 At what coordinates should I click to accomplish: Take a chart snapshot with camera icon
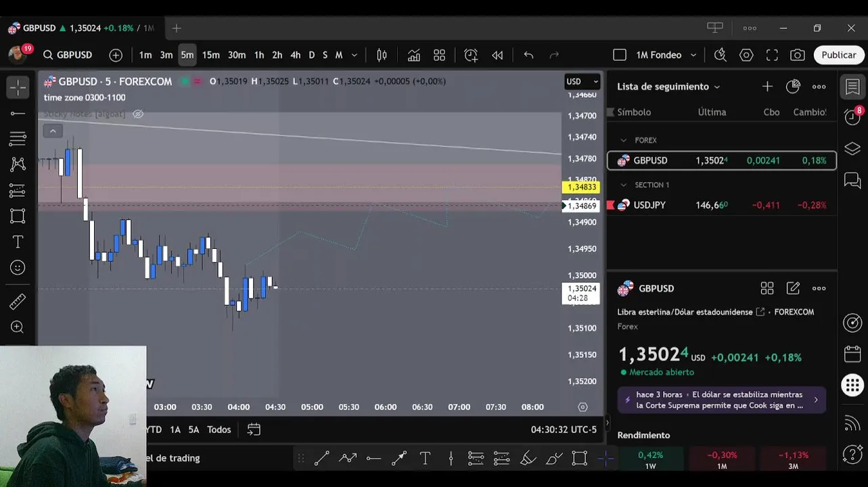click(x=798, y=55)
